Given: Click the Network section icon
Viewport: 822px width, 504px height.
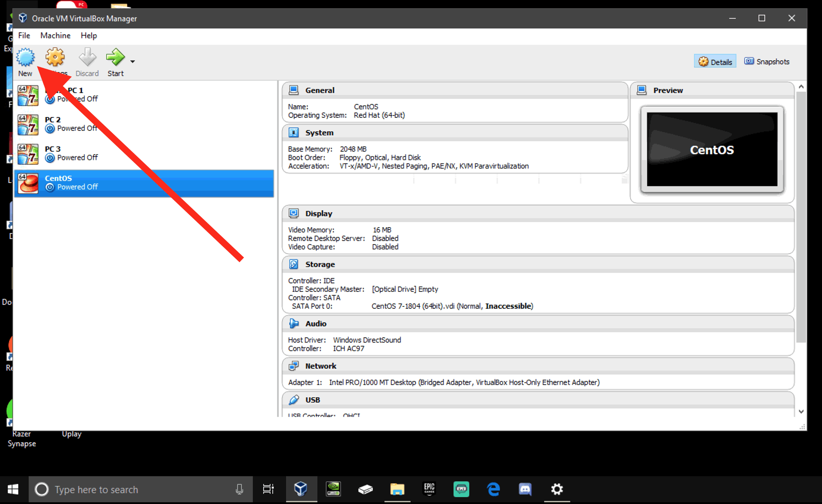Looking at the screenshot, I should [x=294, y=366].
